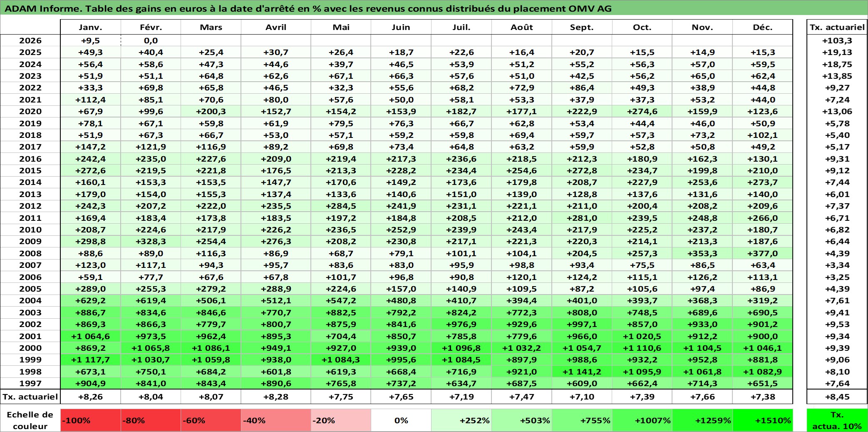Click the +284,5 cell in 2012
The image size is (868, 432).
pos(341,206)
